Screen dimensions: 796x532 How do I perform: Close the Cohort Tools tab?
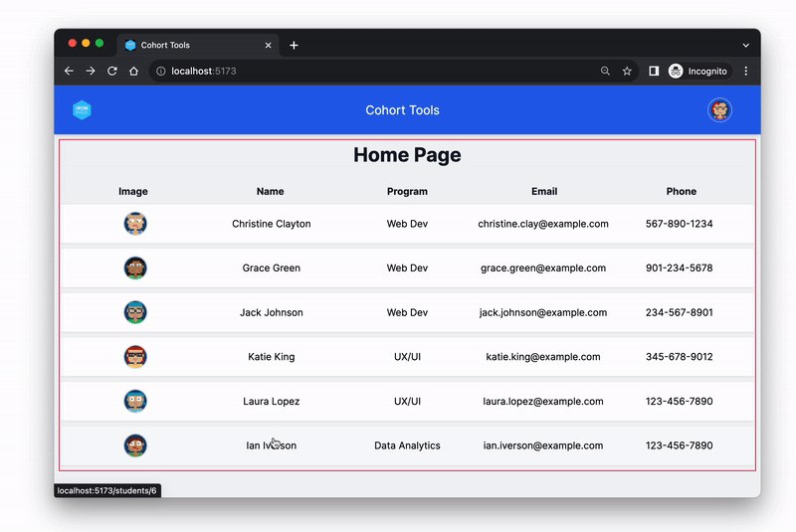269,45
